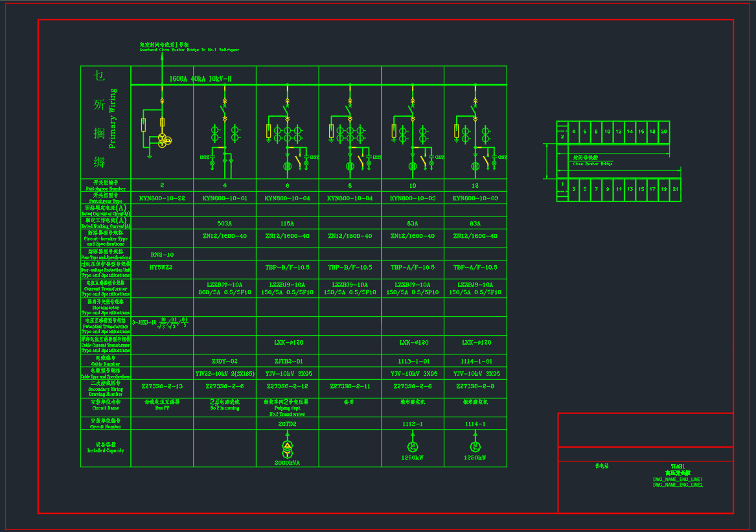The width and height of the screenshot is (756, 532).
Task: Select the RN2-10 fuse type text
Action: click(162, 255)
